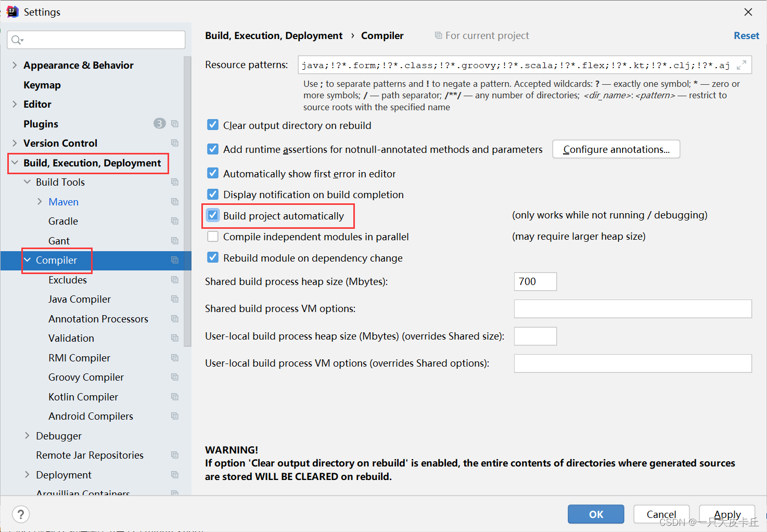Expand the Debugger node
767x532 pixels.
click(27, 436)
